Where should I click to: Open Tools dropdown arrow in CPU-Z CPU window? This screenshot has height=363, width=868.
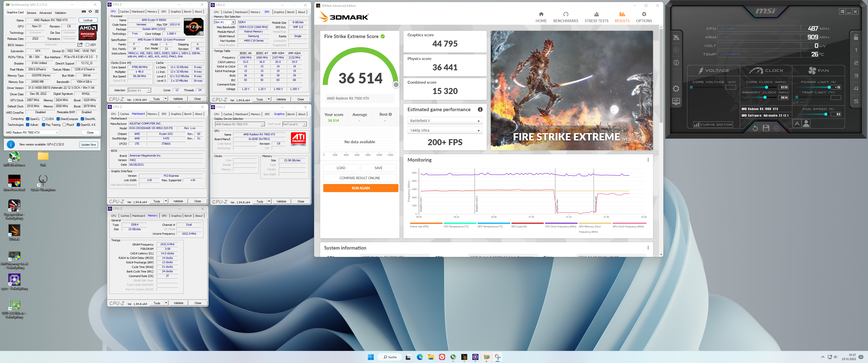point(166,99)
